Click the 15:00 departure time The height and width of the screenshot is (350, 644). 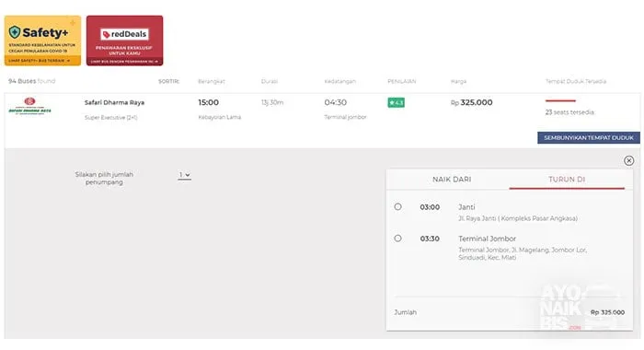[208, 102]
